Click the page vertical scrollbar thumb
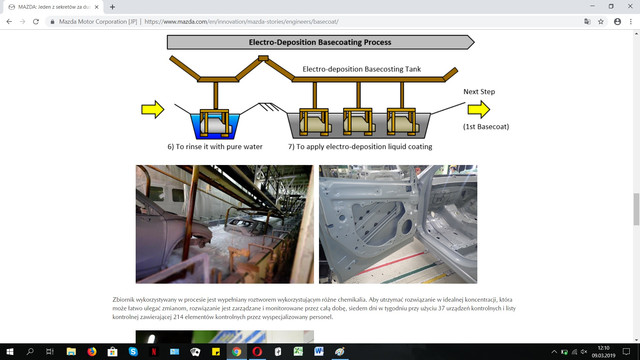This screenshot has height=360, width=640. pos(636,209)
